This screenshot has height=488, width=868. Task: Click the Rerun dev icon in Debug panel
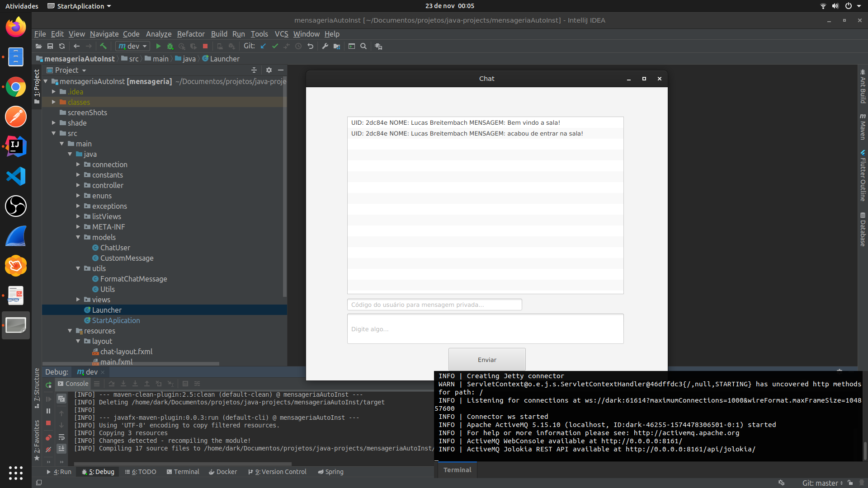click(48, 385)
